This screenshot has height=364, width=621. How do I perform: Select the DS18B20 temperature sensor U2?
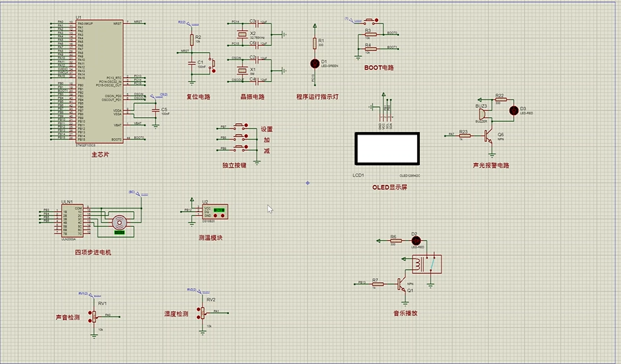point(213,212)
